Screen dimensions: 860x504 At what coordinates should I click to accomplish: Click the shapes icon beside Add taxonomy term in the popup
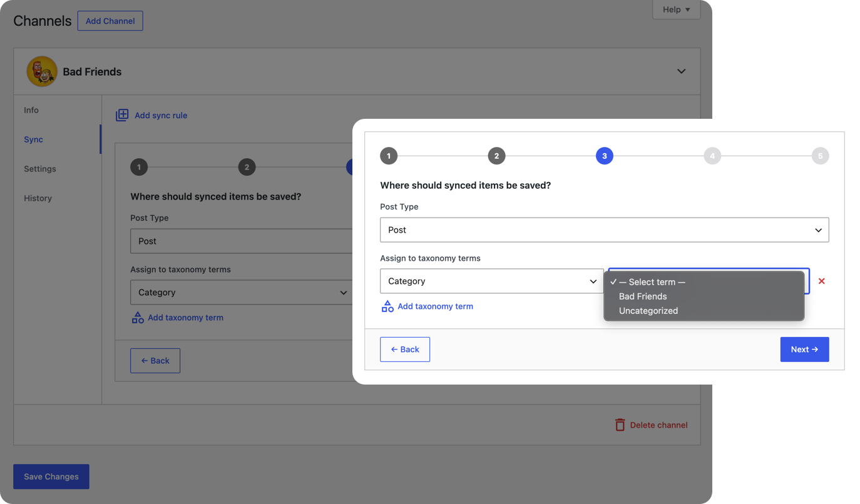(388, 306)
